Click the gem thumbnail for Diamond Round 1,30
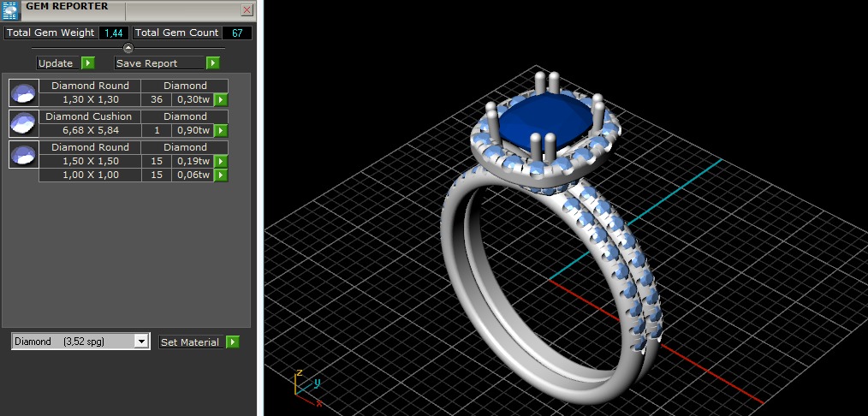The width and height of the screenshot is (868, 416). pos(24,93)
